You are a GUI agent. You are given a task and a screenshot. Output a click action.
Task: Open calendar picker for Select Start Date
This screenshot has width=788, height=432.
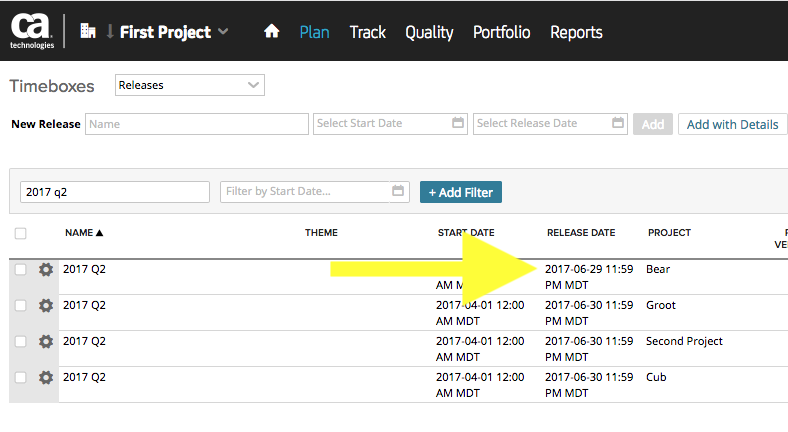458,124
